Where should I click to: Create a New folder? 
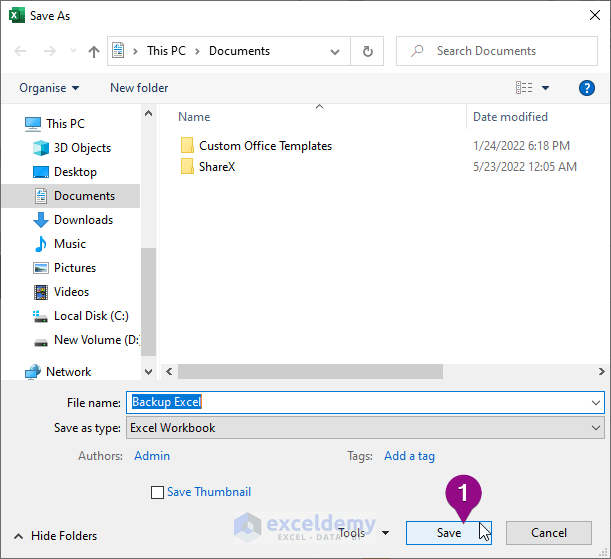pyautogui.click(x=139, y=88)
